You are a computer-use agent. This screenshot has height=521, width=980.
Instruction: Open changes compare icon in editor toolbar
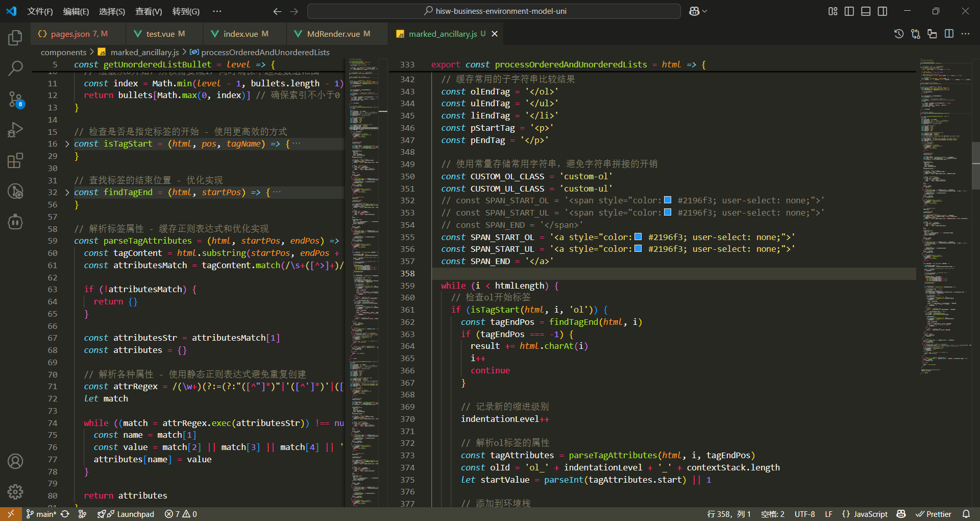[x=916, y=34]
